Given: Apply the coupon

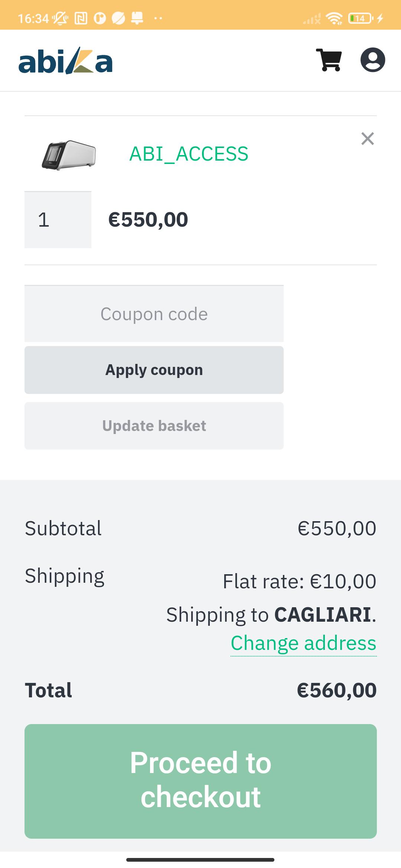Looking at the screenshot, I should tap(154, 370).
